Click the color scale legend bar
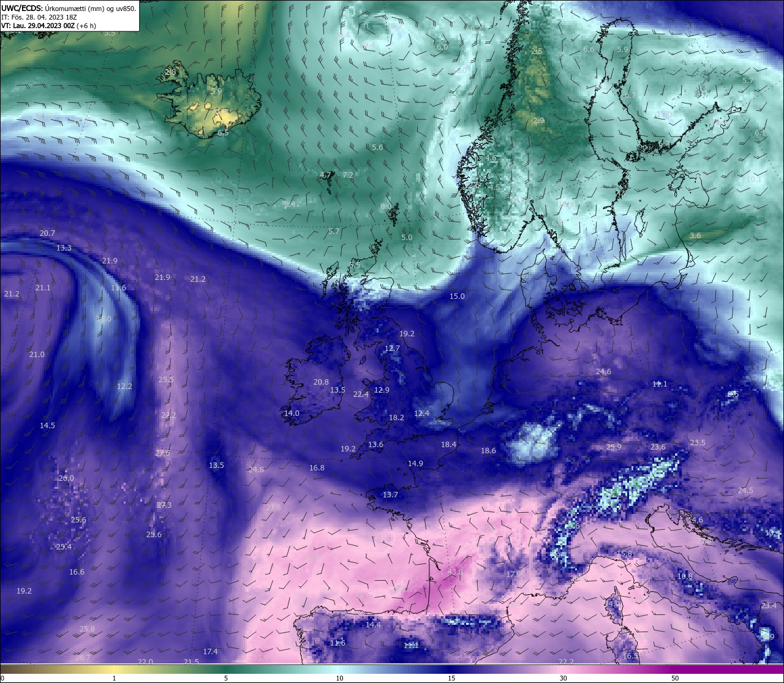Image resolution: width=784 pixels, height=683 pixels. (392, 669)
